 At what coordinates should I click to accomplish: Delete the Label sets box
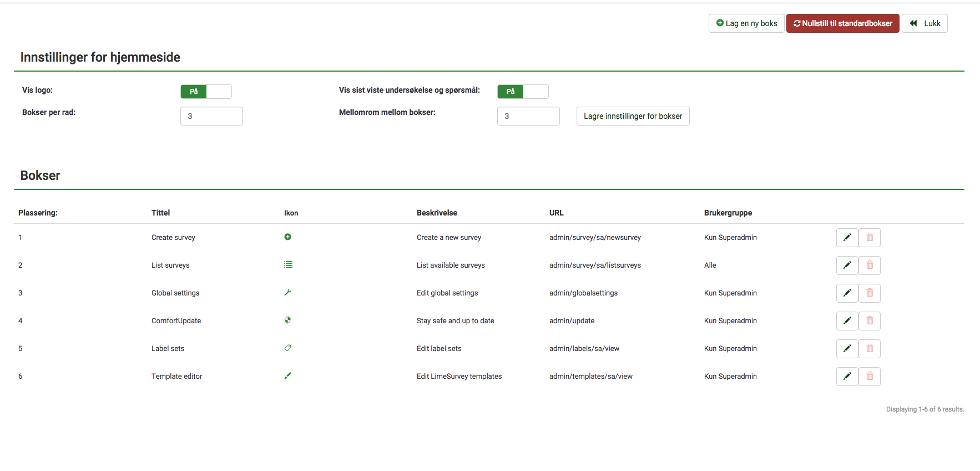tap(870, 349)
